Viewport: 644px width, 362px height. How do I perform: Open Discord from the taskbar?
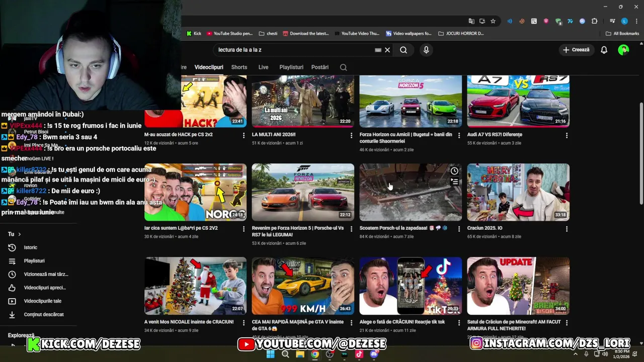tap(374, 354)
